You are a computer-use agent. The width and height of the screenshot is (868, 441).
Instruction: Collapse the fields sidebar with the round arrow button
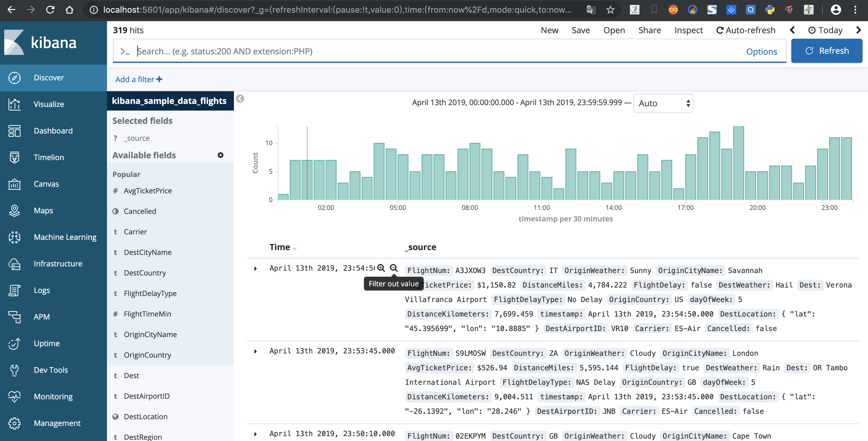240,99
